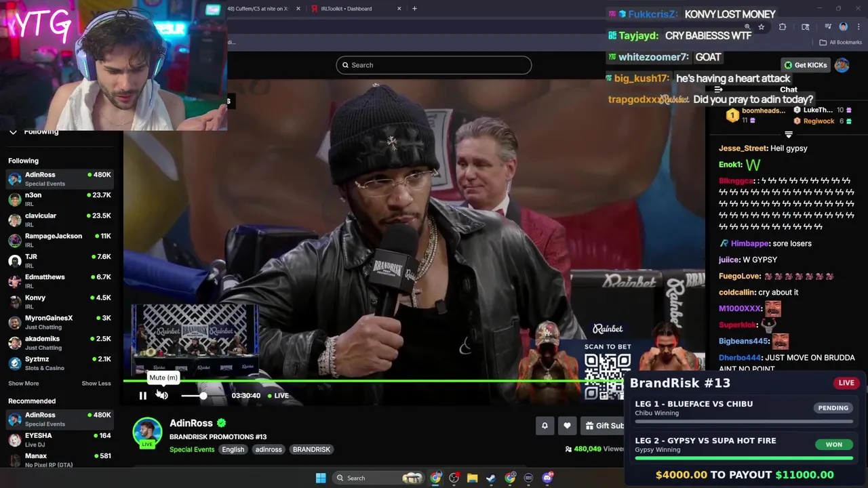Open Chrome profile avatar
This screenshot has width=868, height=488.
click(x=844, y=27)
